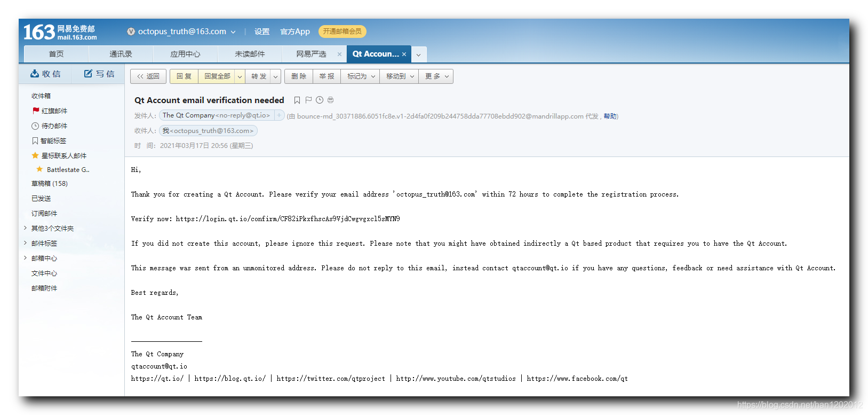This screenshot has width=868, height=415.
Task: Flag this email with the flag icon
Action: point(308,100)
